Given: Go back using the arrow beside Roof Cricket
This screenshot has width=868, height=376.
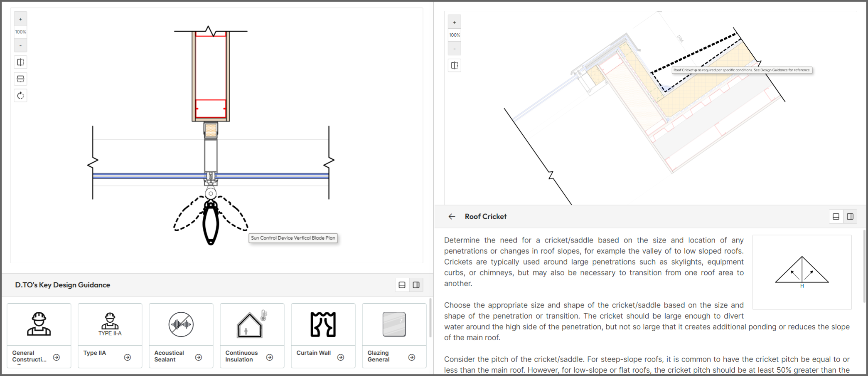Looking at the screenshot, I should click(452, 216).
